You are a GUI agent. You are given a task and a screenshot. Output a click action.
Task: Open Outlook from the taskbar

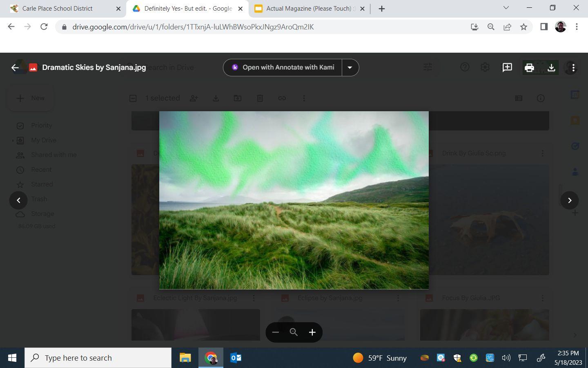[236, 358]
